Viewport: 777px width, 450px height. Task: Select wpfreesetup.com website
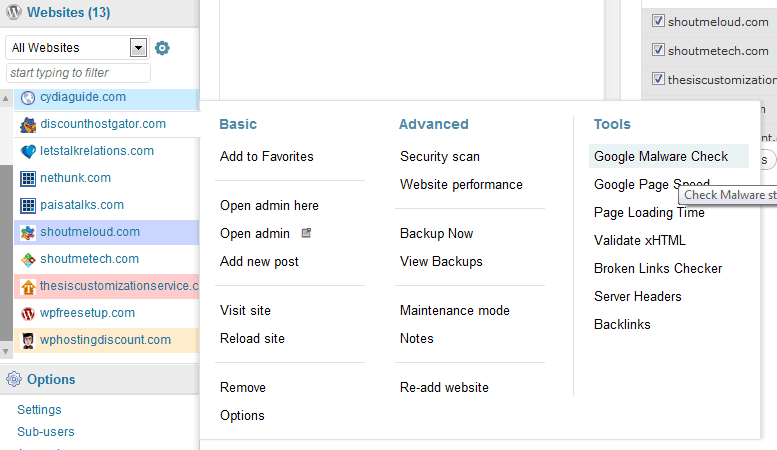[x=87, y=313]
